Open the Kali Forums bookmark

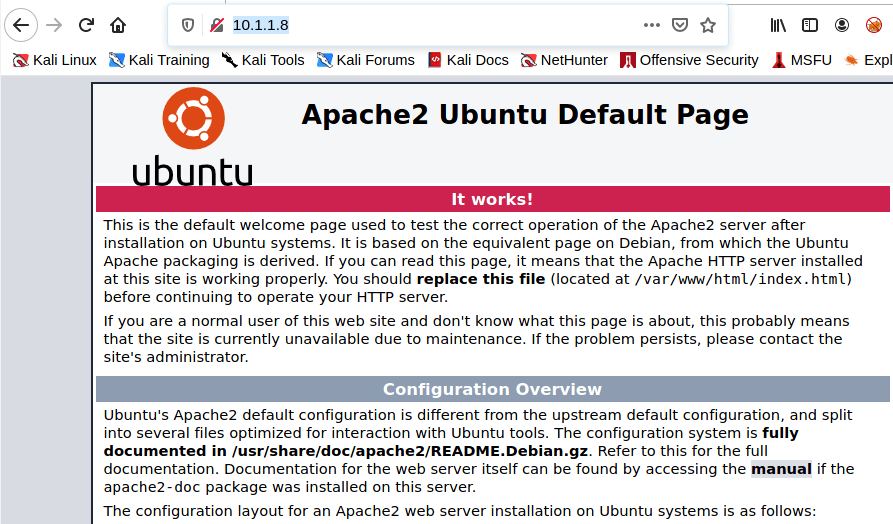click(x=366, y=60)
